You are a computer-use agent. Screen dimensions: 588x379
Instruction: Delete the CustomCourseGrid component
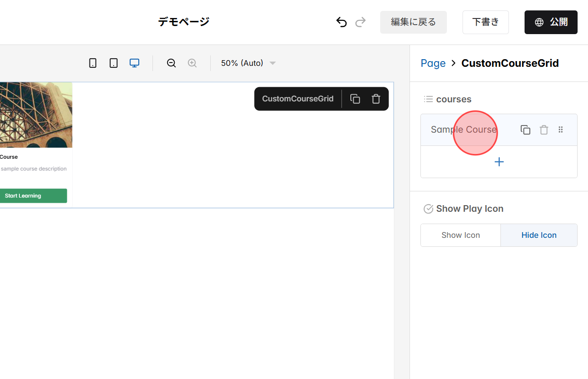(x=375, y=99)
